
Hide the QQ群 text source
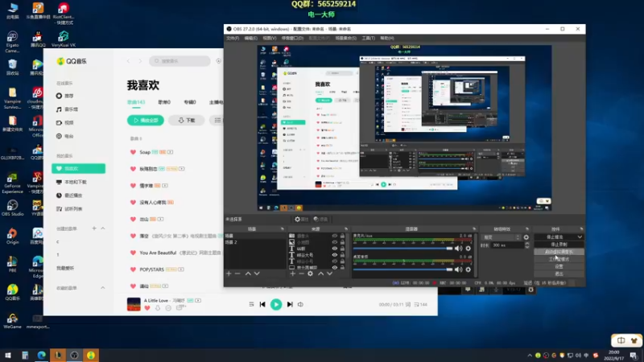335,249
